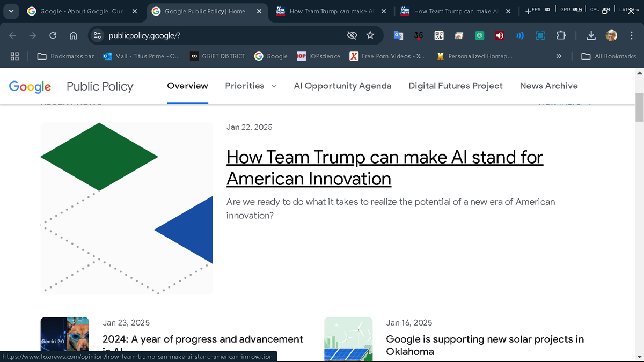644x362 pixels.
Task: Click the page scrollbar down arrow
Action: [x=639, y=358]
